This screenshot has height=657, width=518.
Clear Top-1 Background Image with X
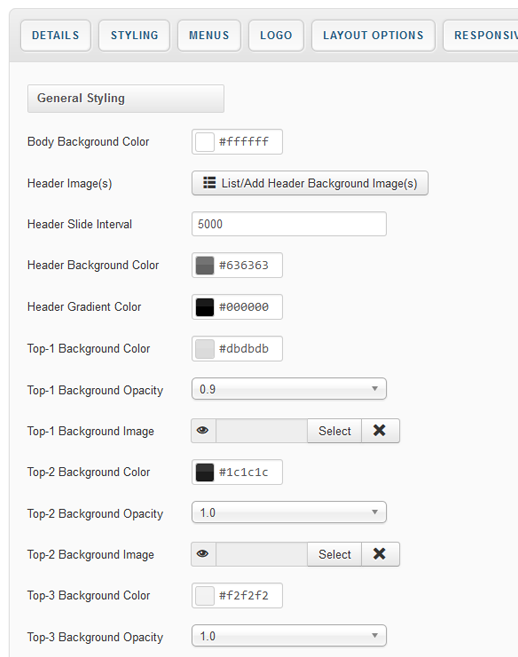point(380,430)
